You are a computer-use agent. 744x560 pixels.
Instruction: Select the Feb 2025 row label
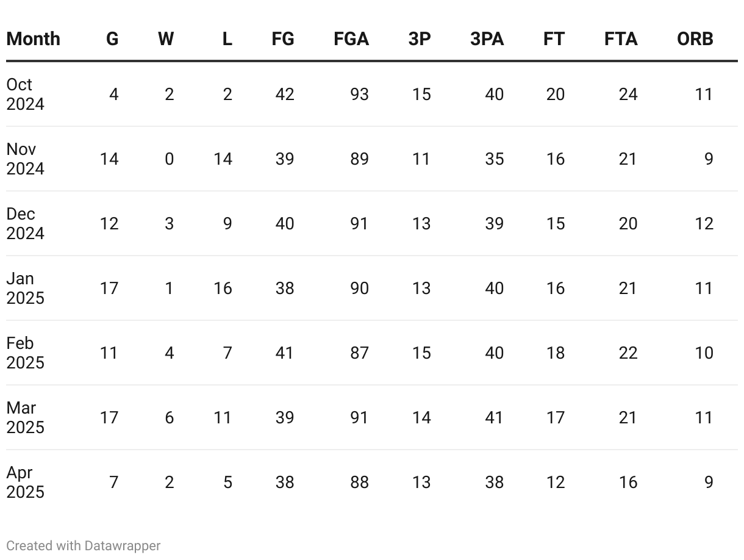tap(25, 353)
